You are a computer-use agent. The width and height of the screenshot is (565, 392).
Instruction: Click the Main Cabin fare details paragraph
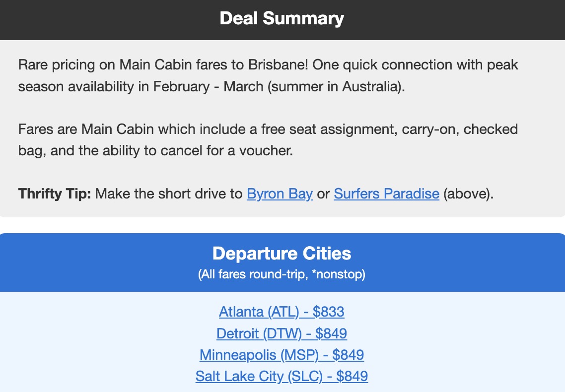coord(268,139)
